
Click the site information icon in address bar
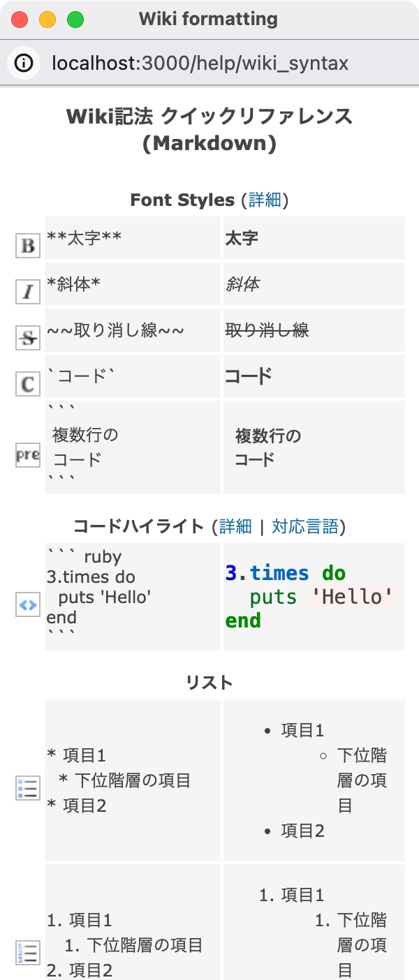(x=24, y=64)
